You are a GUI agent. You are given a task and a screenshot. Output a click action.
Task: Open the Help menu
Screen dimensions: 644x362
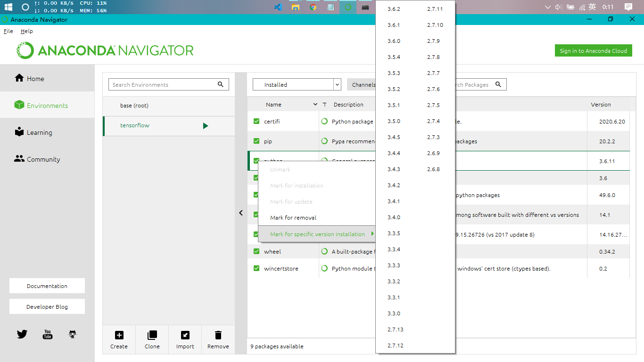(27, 31)
